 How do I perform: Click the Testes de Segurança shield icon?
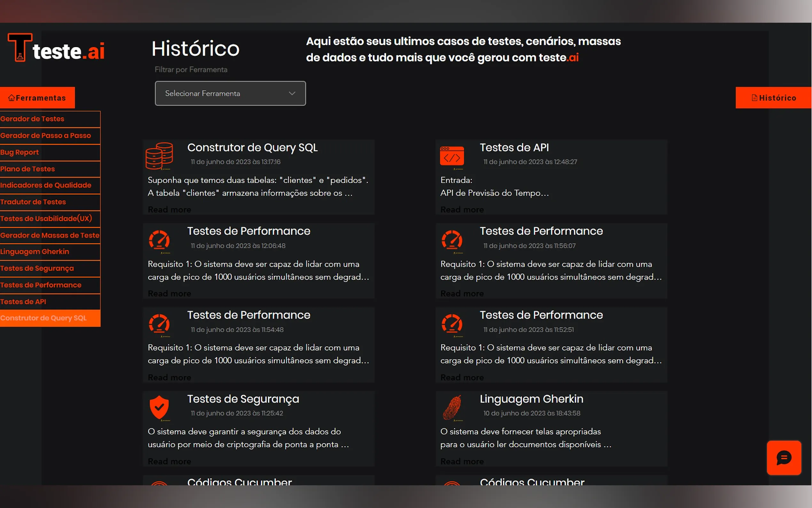(x=159, y=407)
